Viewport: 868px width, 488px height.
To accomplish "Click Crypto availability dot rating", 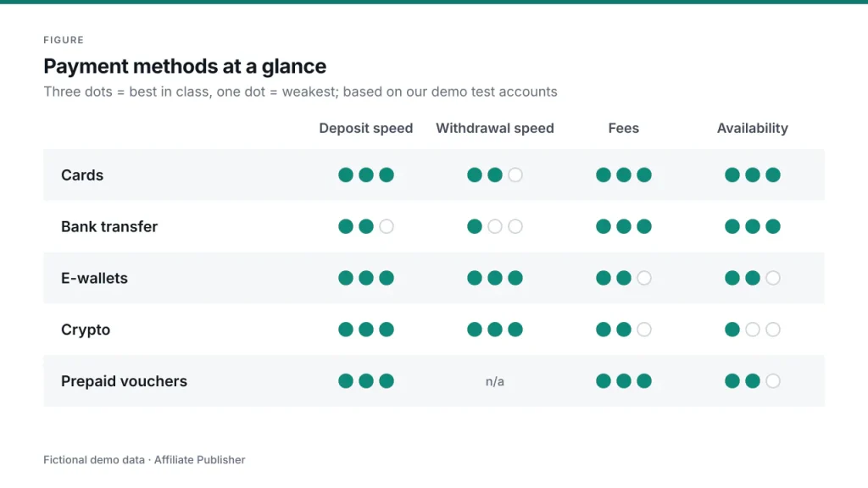I will 753,330.
